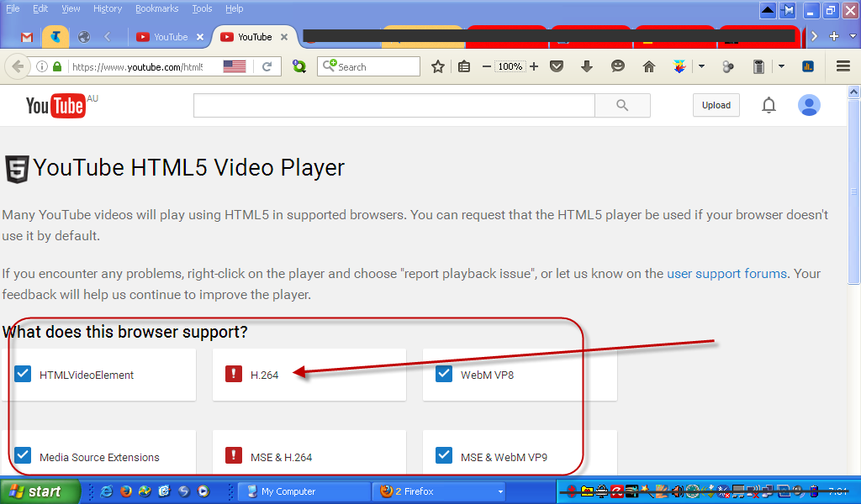Bookmark this page with star icon

(x=437, y=67)
